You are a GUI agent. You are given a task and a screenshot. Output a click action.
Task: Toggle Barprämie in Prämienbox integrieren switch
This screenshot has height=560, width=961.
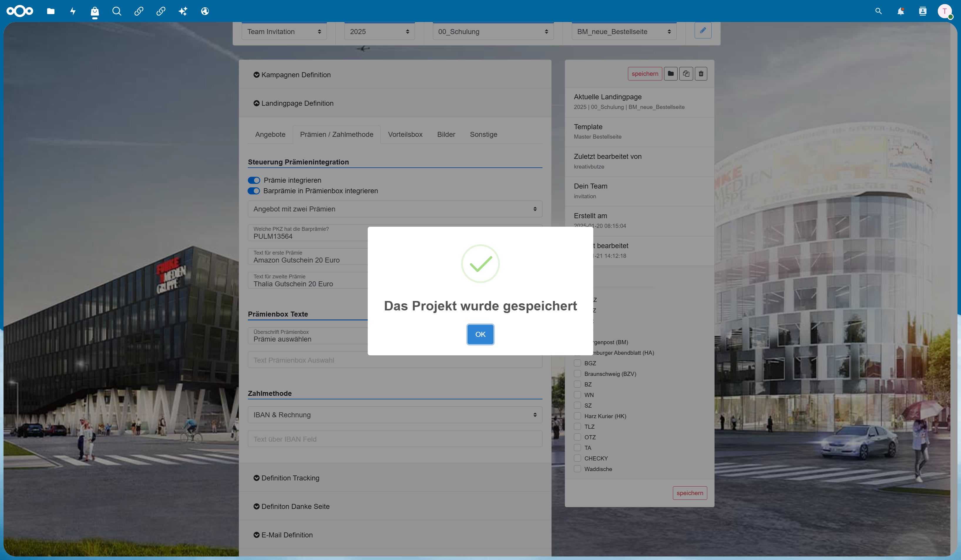[254, 191]
